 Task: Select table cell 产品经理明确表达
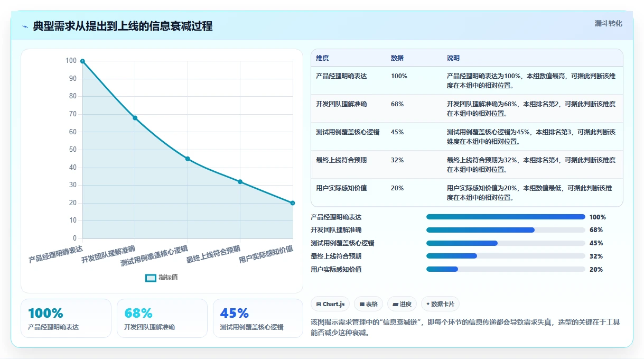click(341, 76)
